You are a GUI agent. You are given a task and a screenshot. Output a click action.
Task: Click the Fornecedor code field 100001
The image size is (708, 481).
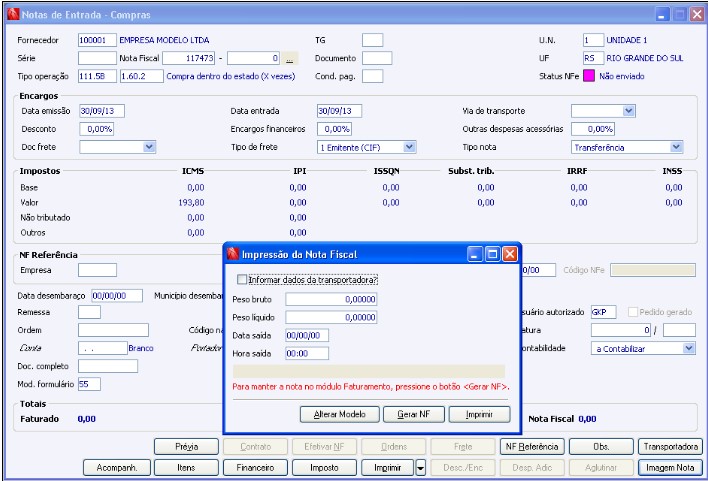point(97,40)
